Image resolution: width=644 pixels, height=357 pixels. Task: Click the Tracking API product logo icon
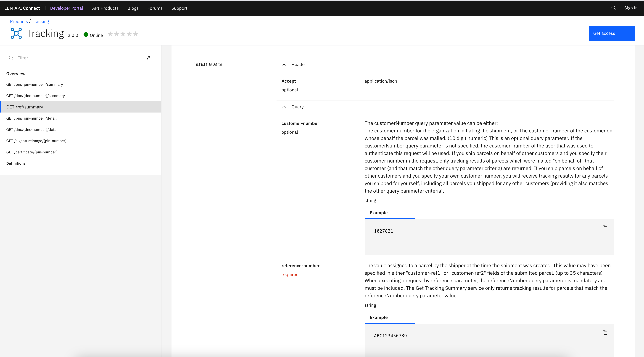[16, 34]
